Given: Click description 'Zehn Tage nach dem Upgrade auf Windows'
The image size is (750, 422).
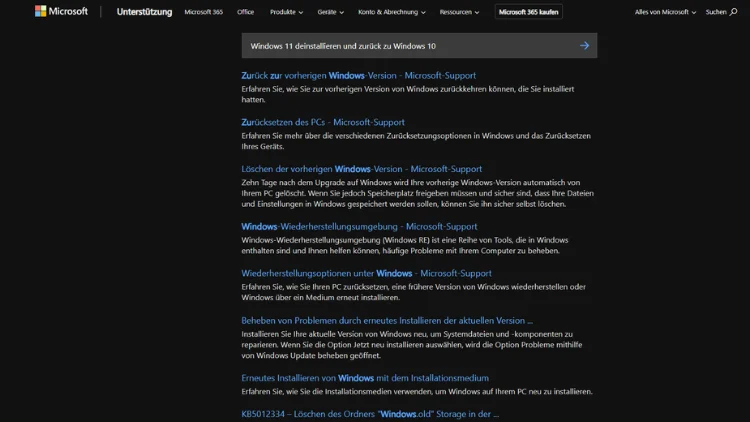Looking at the screenshot, I should [x=417, y=193].
